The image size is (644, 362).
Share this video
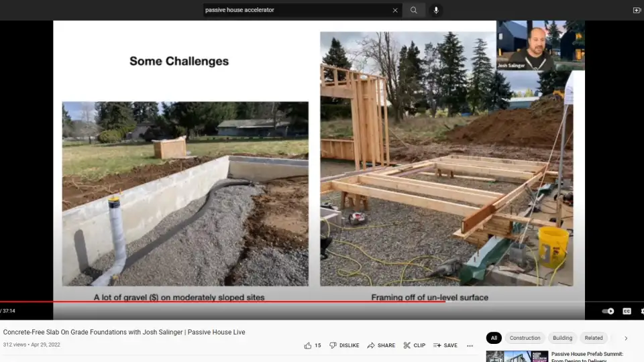pyautogui.click(x=380, y=345)
